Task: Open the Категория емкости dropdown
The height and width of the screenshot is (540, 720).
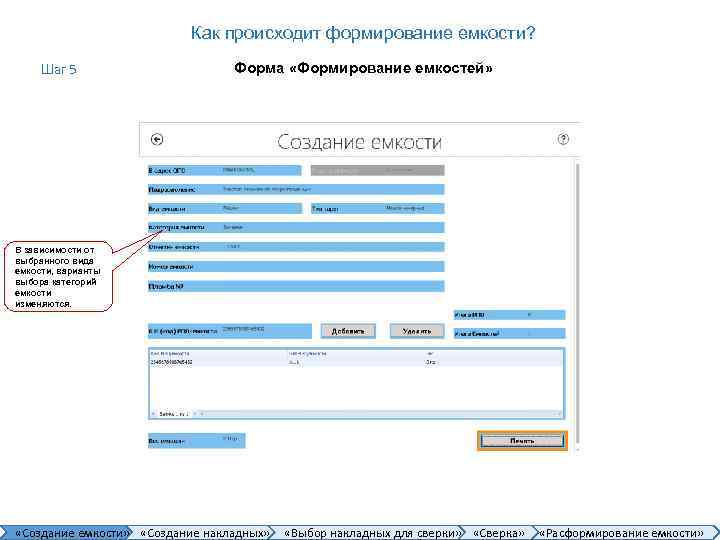Action: (x=296, y=227)
